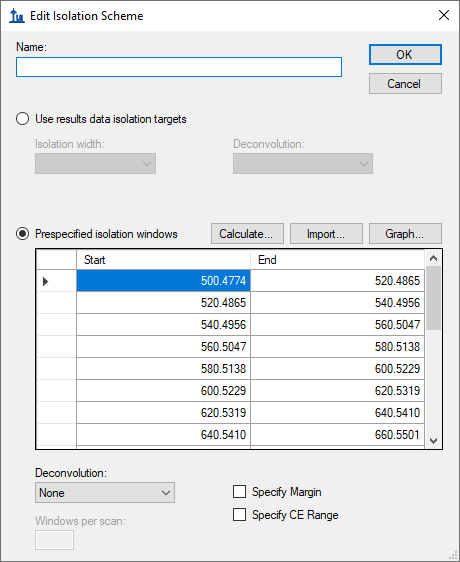This screenshot has height=562, width=460.
Task: Enable the Specify Margin checkbox
Action: (240, 492)
